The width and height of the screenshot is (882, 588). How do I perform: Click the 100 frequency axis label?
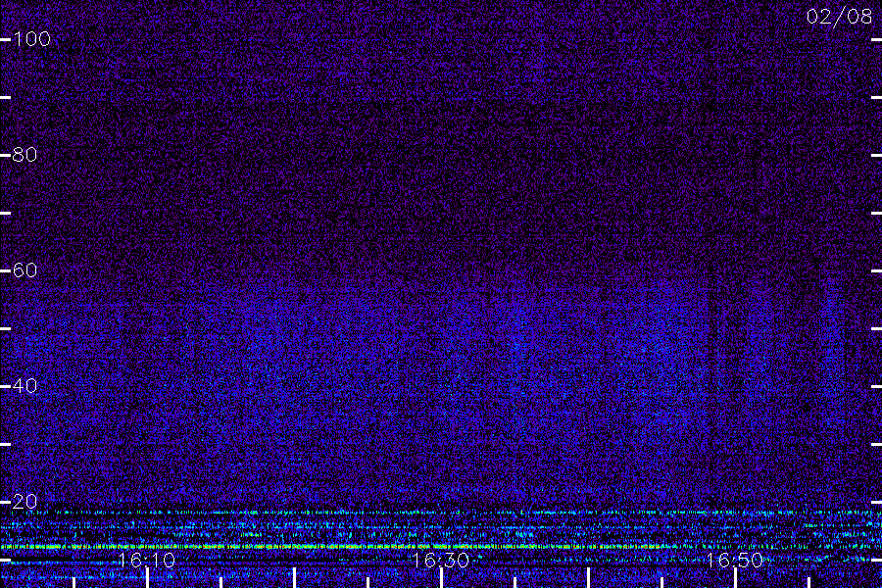click(31, 39)
